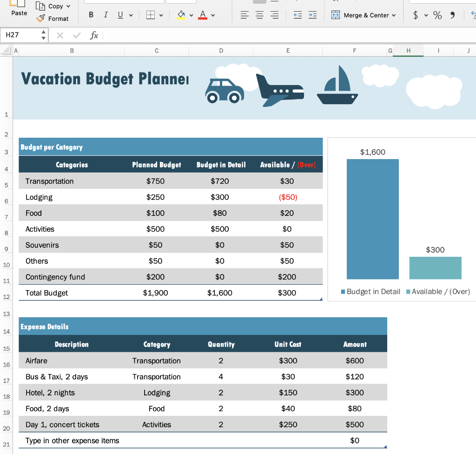476x454 pixels.
Task: Click the airplane clip art image
Action: [x=280, y=90]
